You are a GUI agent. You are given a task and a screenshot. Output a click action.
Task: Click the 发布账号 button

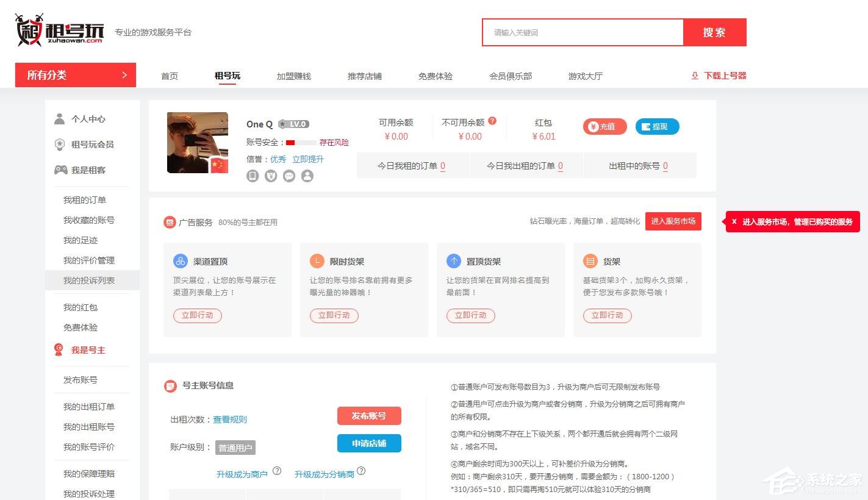(x=368, y=415)
